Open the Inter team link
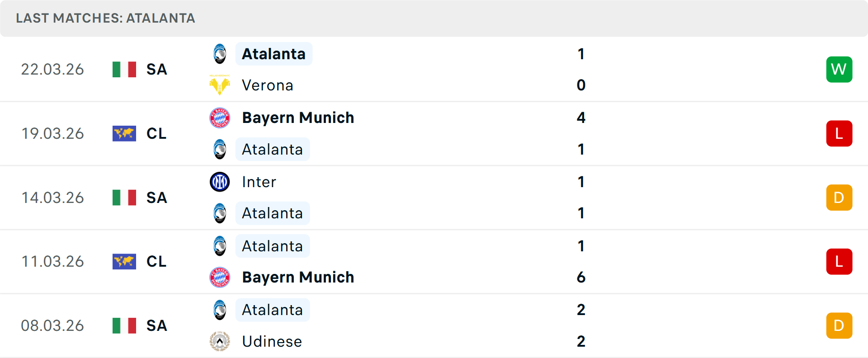This screenshot has height=358, width=868. coord(259,182)
